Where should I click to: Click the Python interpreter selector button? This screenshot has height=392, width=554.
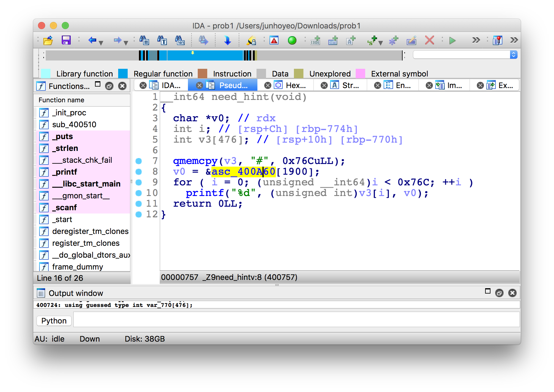click(x=54, y=321)
